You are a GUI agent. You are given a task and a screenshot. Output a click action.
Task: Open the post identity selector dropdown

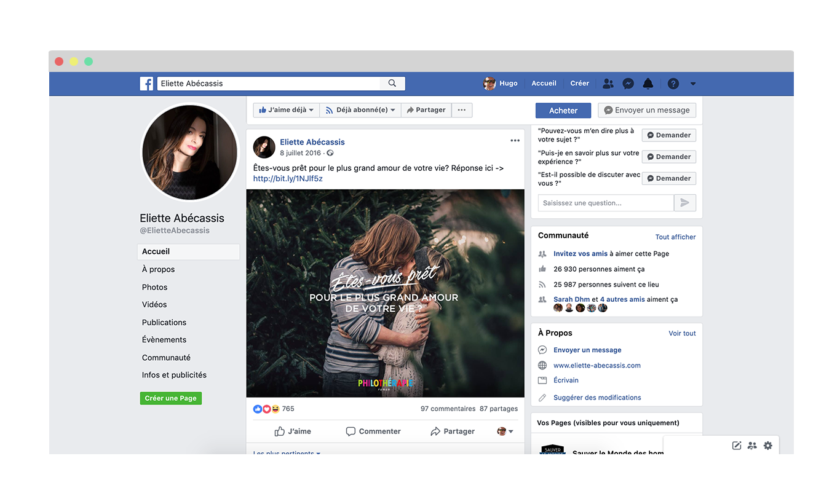click(505, 431)
